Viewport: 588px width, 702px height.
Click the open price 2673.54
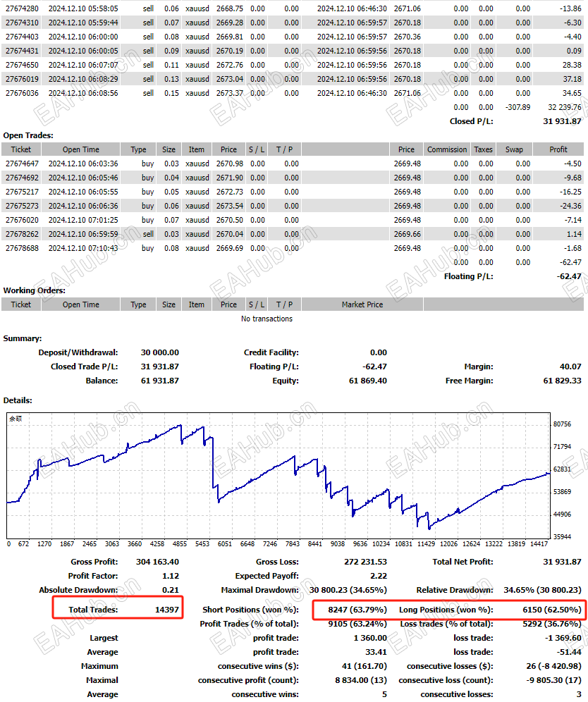230,206
